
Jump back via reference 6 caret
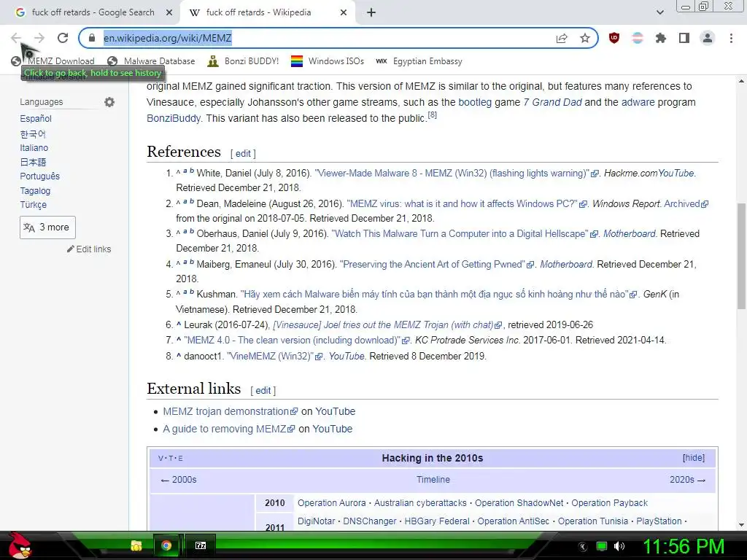(179, 324)
